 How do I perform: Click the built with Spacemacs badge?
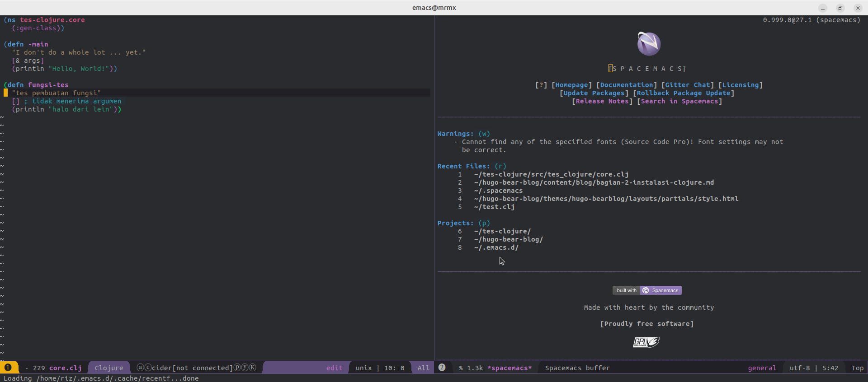coord(647,290)
